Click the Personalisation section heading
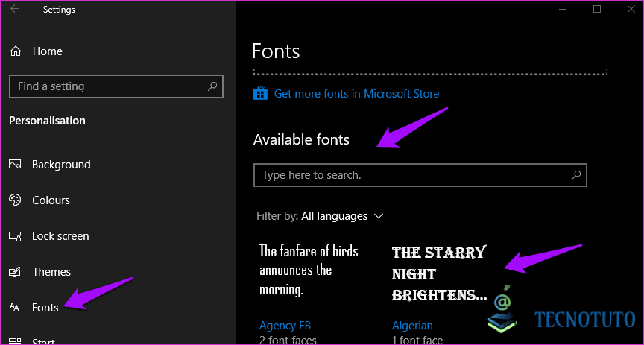The height and width of the screenshot is (345, 644). tap(47, 121)
